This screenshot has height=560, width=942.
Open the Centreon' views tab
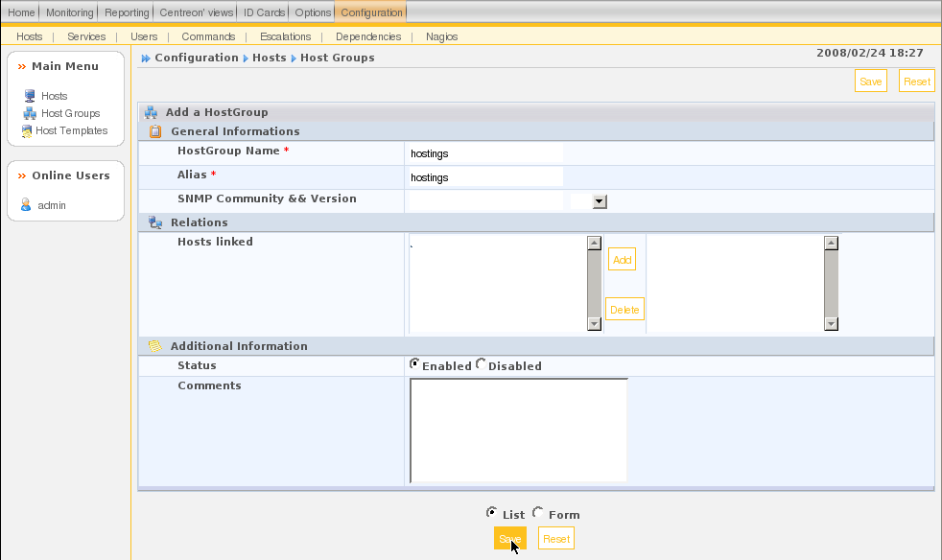click(196, 12)
